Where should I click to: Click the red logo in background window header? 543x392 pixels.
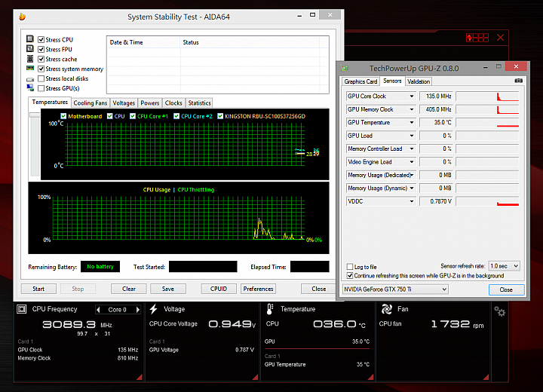pos(477,38)
